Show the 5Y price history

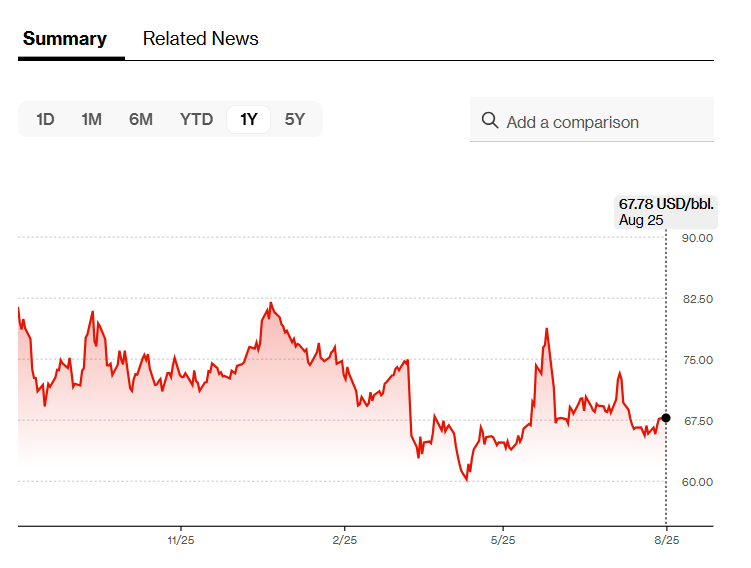[295, 120]
